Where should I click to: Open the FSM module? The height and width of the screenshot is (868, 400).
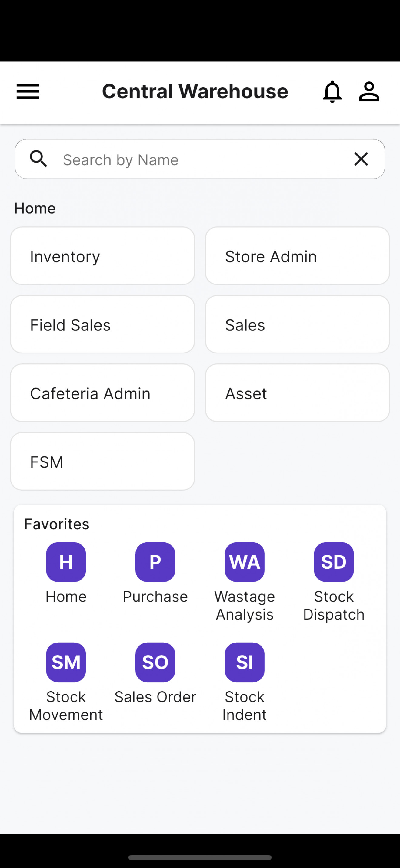coord(102,461)
